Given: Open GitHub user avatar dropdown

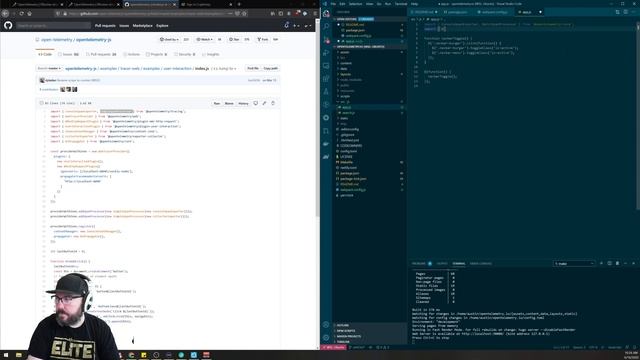Looking at the screenshot, I should (308, 26).
